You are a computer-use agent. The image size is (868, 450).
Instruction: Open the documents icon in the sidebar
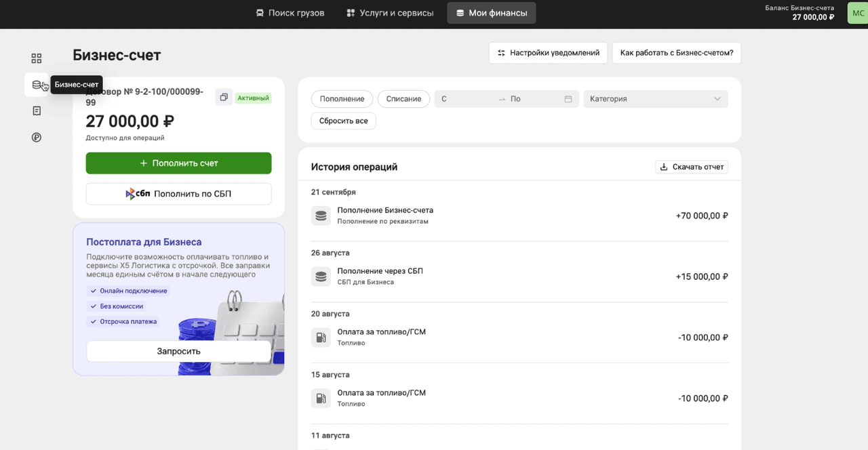[37, 110]
